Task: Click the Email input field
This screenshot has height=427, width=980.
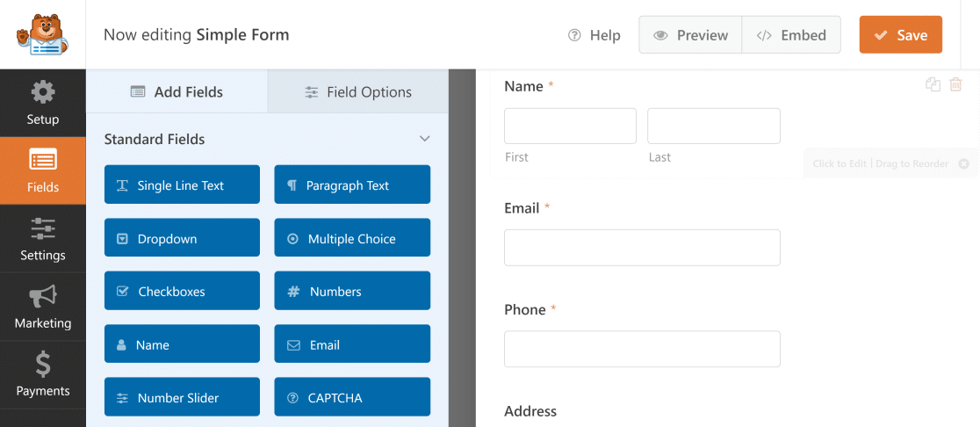Action: click(x=642, y=248)
